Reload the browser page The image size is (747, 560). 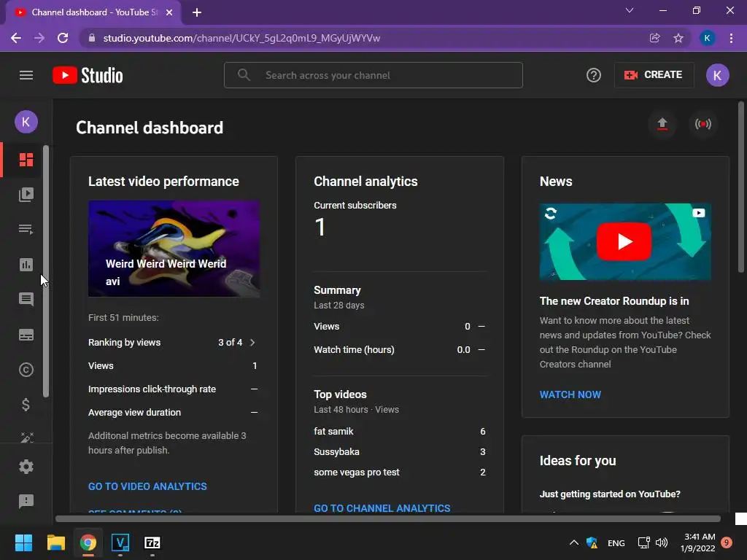(x=63, y=38)
